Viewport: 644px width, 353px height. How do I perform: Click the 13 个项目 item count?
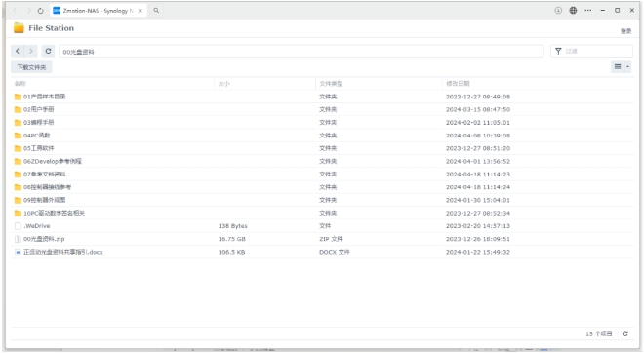[x=599, y=333]
